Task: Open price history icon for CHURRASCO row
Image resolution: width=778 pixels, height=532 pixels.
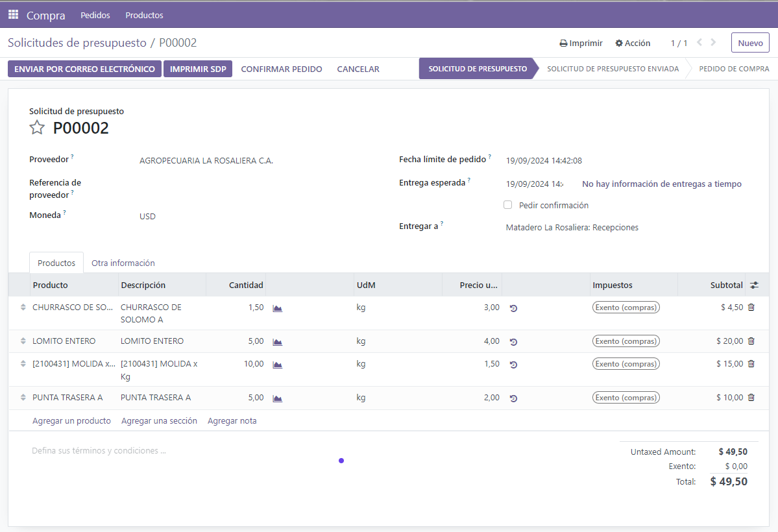Action: [513, 308]
